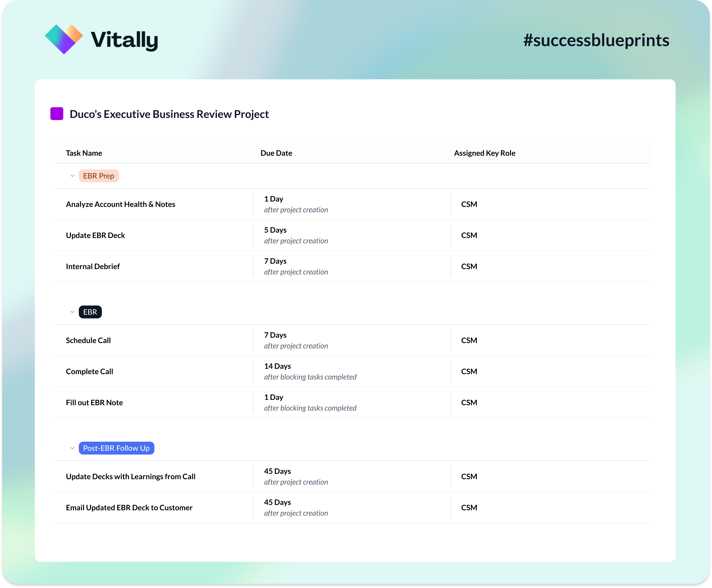Open the Internal Debrief task row
712x588 pixels.
(93, 267)
